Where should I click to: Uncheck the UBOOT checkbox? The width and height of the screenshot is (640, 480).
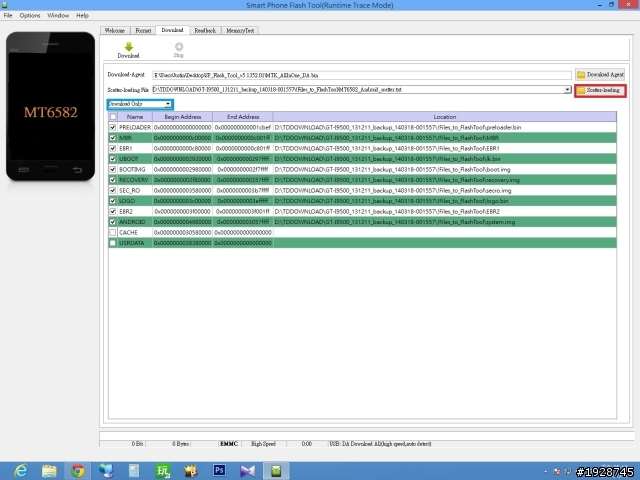pos(113,159)
